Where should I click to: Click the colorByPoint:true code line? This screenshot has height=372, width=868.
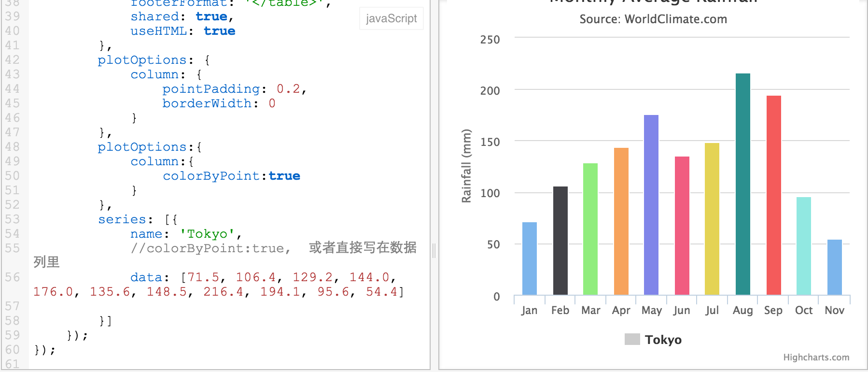click(231, 176)
